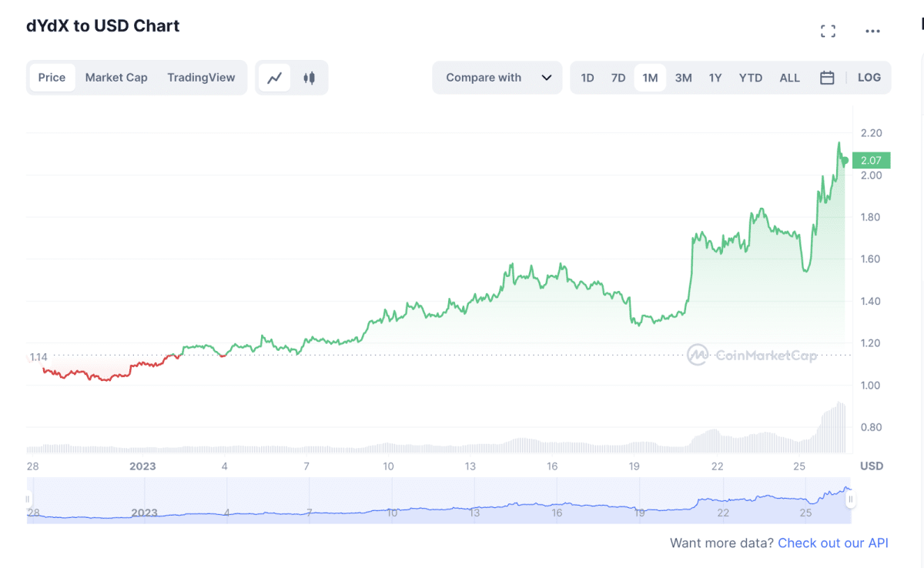Select the 7D period option
The height and width of the screenshot is (568, 924).
(x=618, y=77)
